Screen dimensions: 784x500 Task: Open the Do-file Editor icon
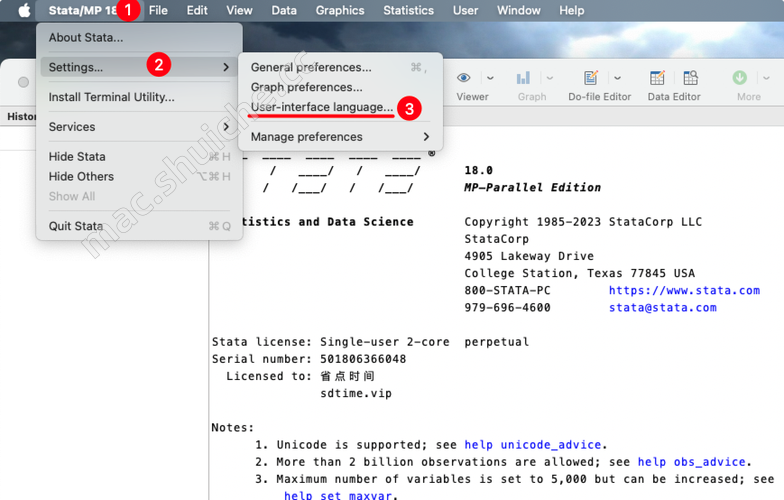(591, 78)
